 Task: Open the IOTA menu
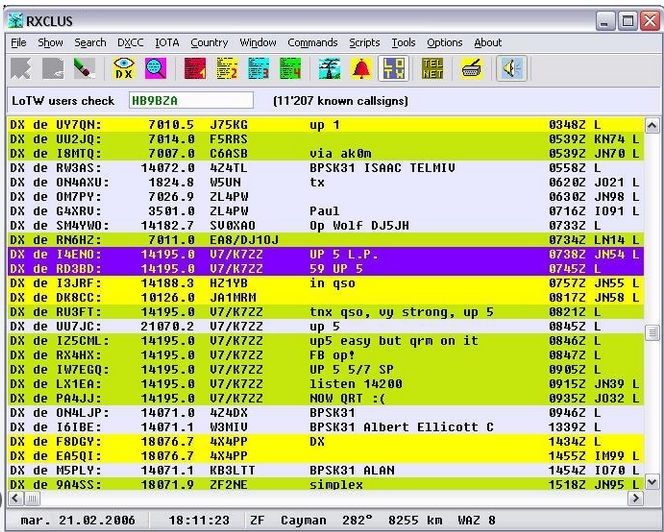click(167, 43)
